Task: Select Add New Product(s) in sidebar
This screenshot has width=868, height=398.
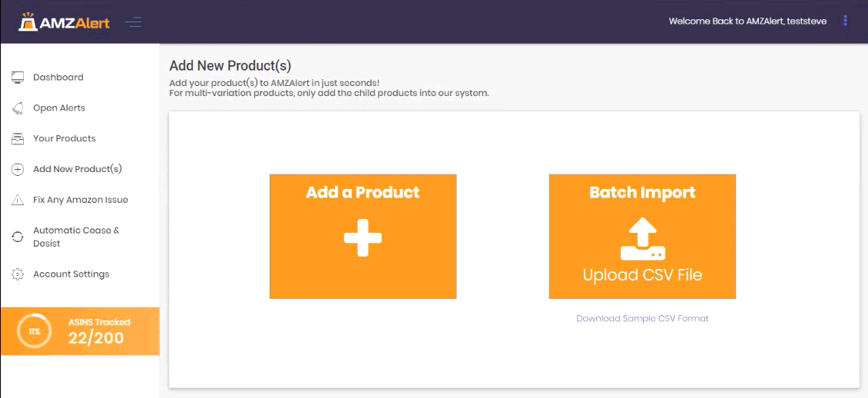Action: [x=78, y=169]
